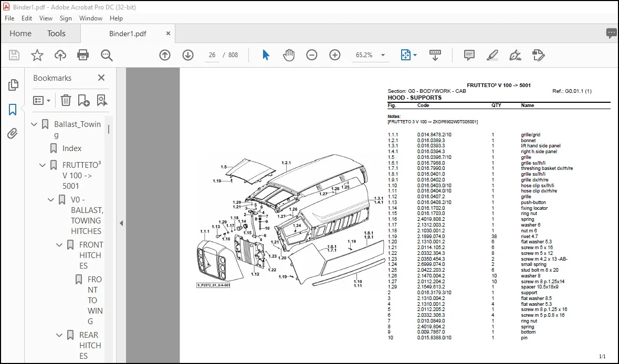Click the page number field showing 26
This screenshot has height=364, width=619.
click(212, 55)
